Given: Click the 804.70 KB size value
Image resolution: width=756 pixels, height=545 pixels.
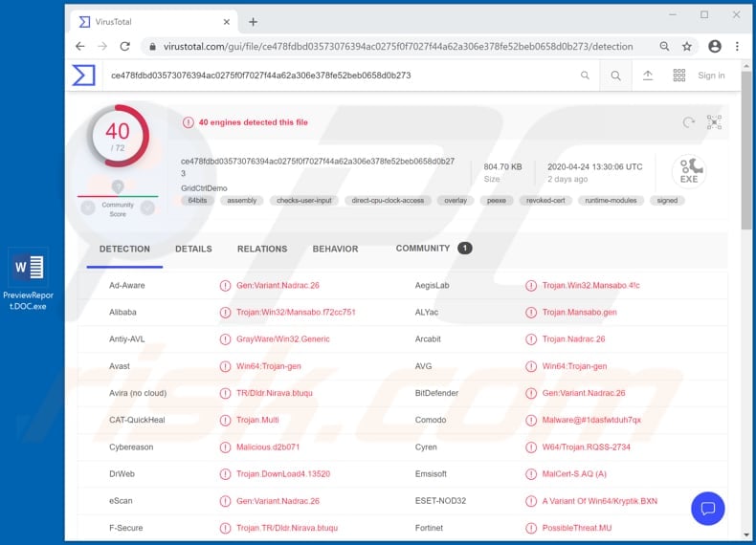Looking at the screenshot, I should coord(502,166).
